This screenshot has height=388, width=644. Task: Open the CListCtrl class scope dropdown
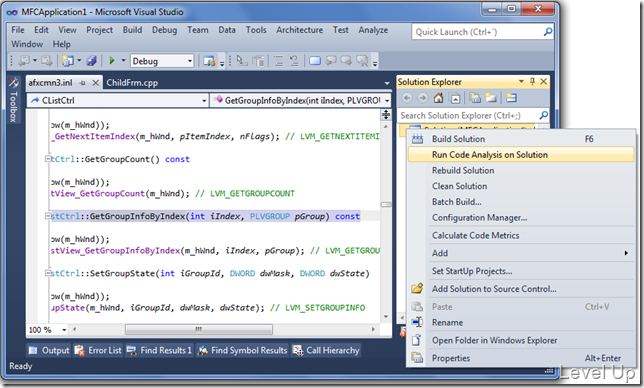point(204,101)
